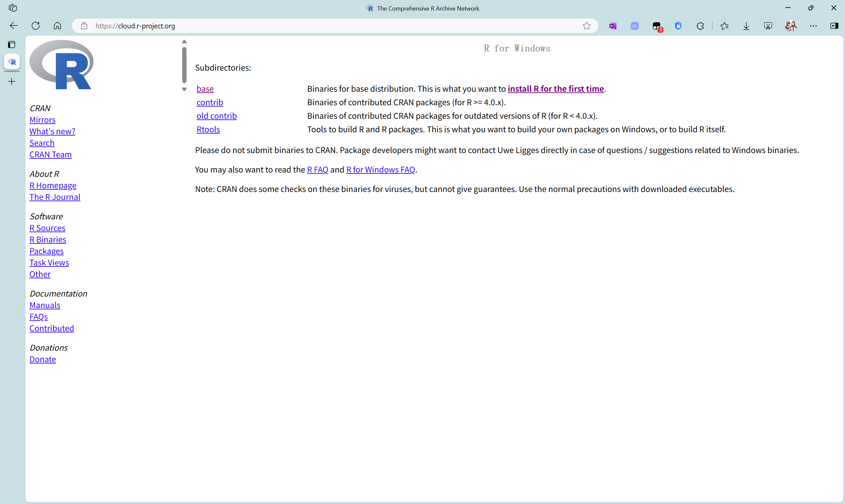Open the user profile avatar
This screenshot has height=504, width=845.
791,26
